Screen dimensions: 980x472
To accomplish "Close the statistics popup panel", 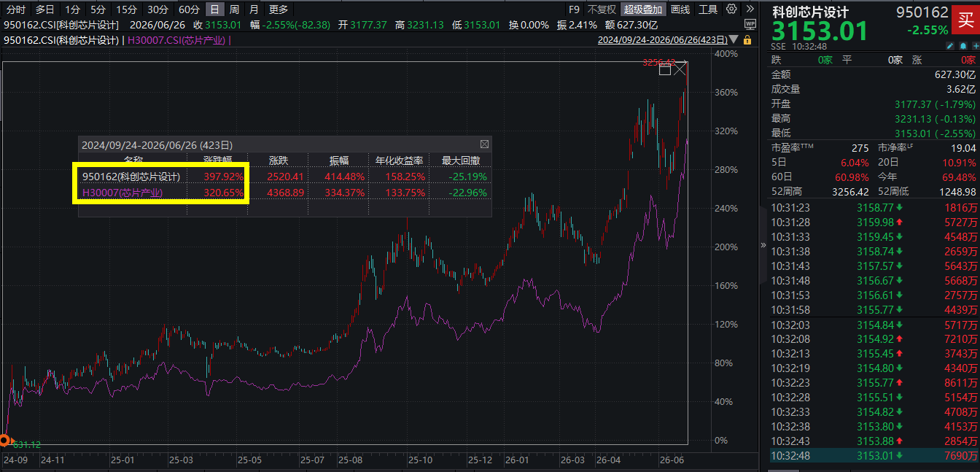I will [484, 144].
